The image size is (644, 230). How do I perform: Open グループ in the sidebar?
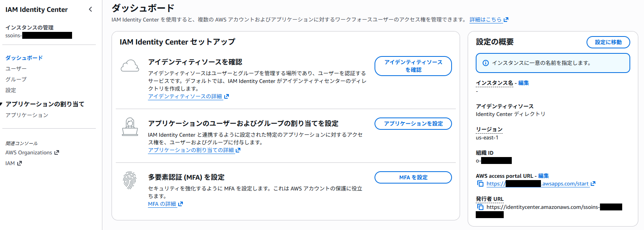click(x=16, y=79)
